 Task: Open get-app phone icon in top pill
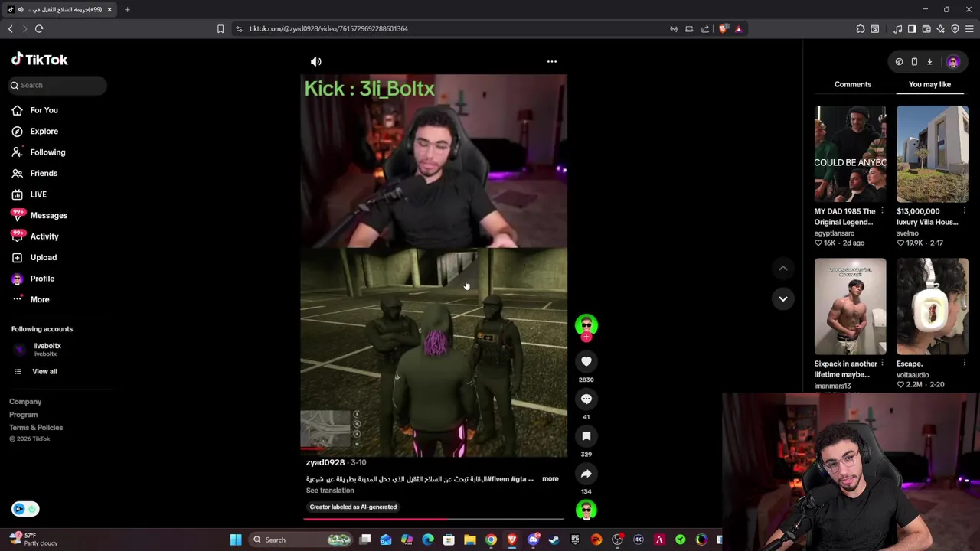click(x=914, y=62)
